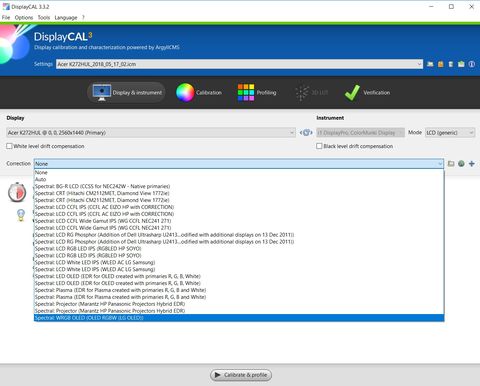The height and width of the screenshot is (386, 480).
Task: Select the Display & instrument tab label
Action: coord(137,93)
